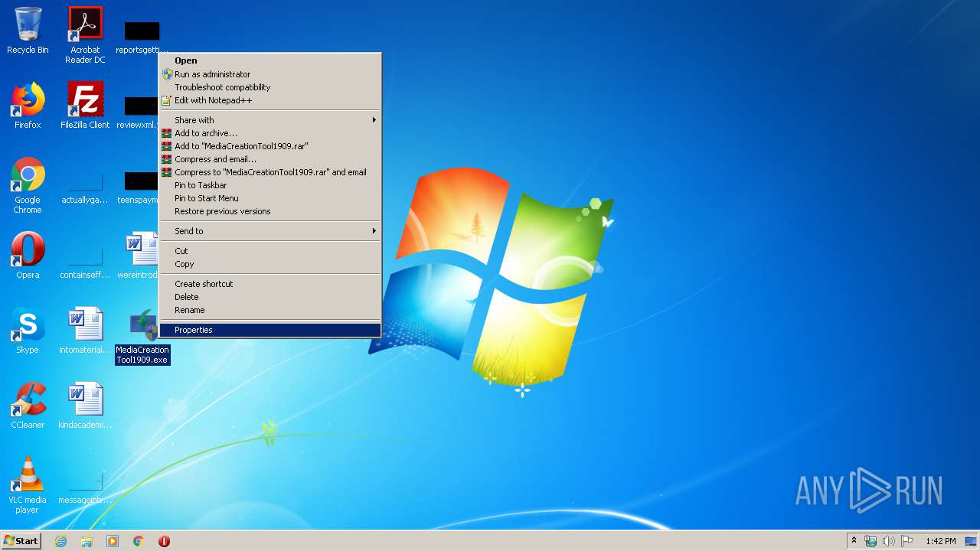Choose Troubleshoot compatibility
Viewport: 980px width, 551px height.
click(x=269, y=87)
